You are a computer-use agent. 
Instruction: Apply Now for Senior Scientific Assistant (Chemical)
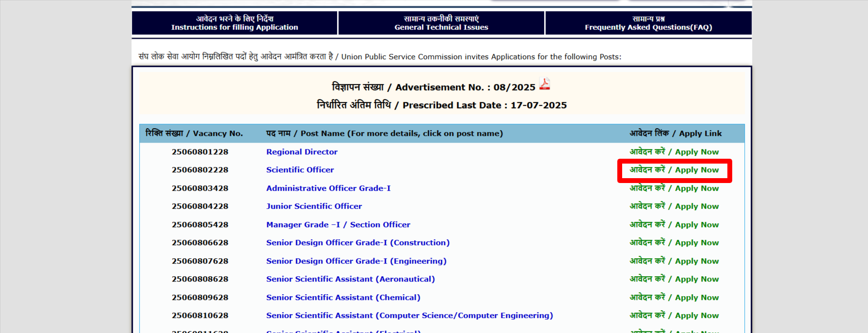coord(674,298)
